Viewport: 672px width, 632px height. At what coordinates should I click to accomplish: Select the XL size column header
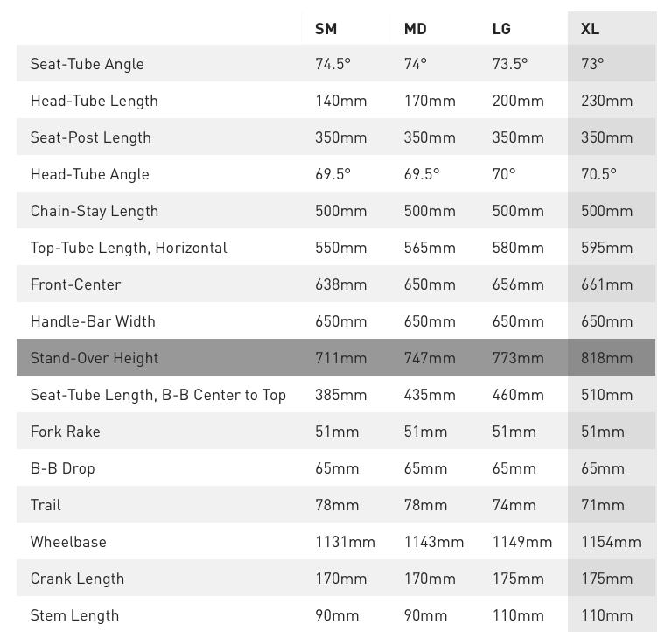(591, 29)
